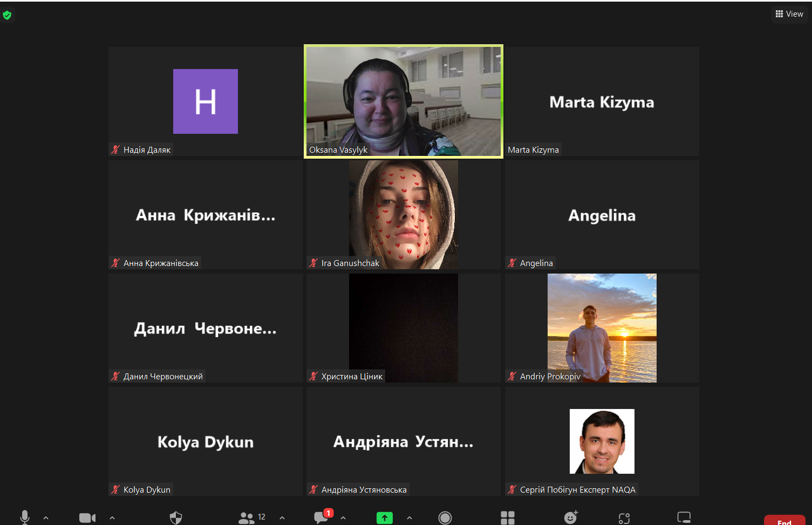This screenshot has height=525, width=812.
Task: Click the green Share Screen icon
Action: tap(384, 517)
